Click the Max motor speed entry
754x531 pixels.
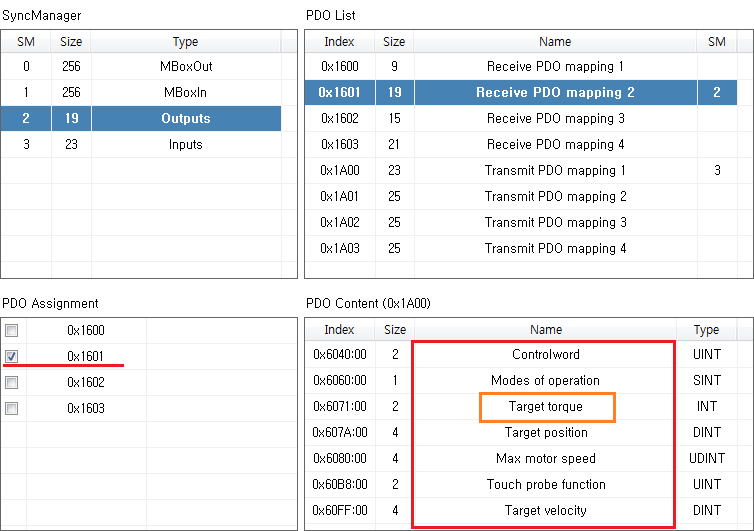(546, 459)
